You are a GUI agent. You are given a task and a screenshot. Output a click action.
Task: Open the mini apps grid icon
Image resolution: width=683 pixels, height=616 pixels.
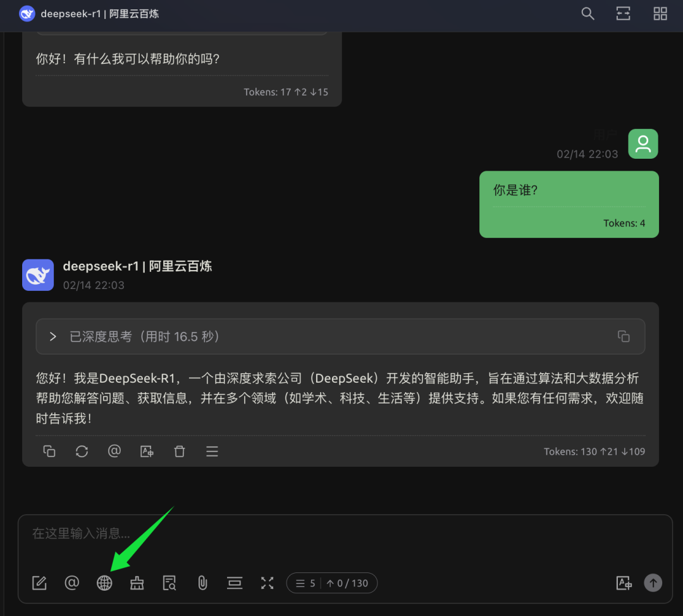(x=660, y=13)
